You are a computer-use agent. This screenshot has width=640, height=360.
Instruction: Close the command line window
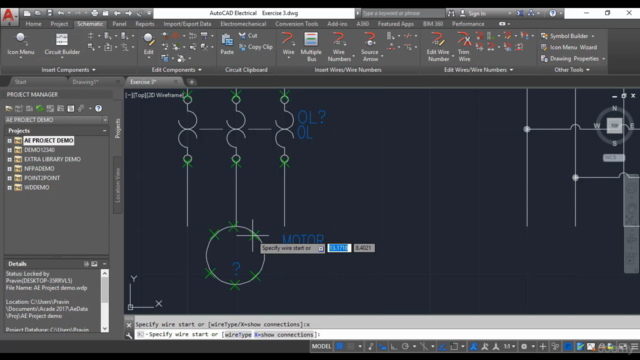129,325
